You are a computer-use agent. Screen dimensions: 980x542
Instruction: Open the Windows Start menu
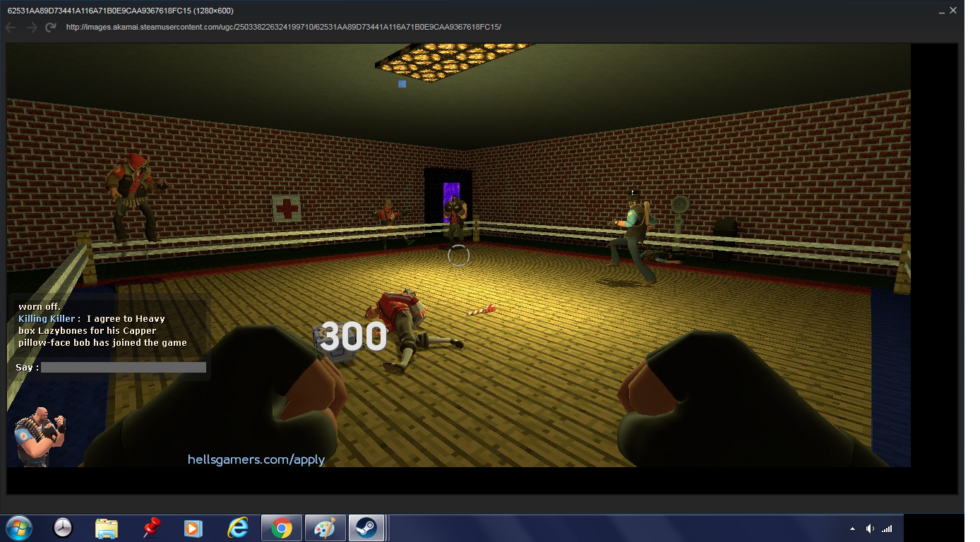pyautogui.click(x=18, y=528)
